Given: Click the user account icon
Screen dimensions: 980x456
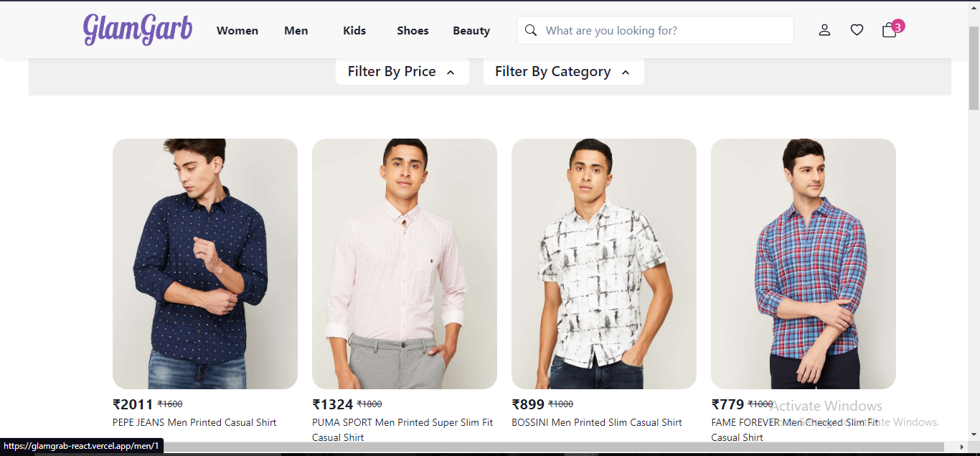Looking at the screenshot, I should tap(824, 30).
